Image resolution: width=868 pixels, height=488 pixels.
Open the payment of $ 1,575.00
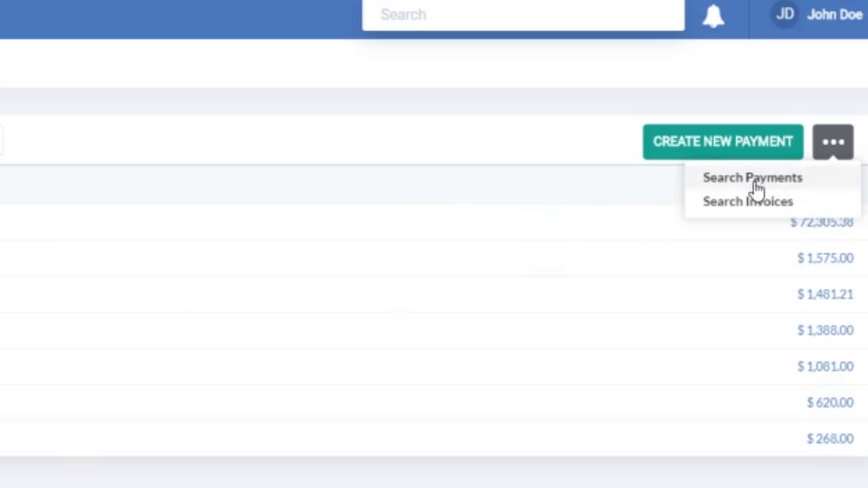[x=825, y=258]
